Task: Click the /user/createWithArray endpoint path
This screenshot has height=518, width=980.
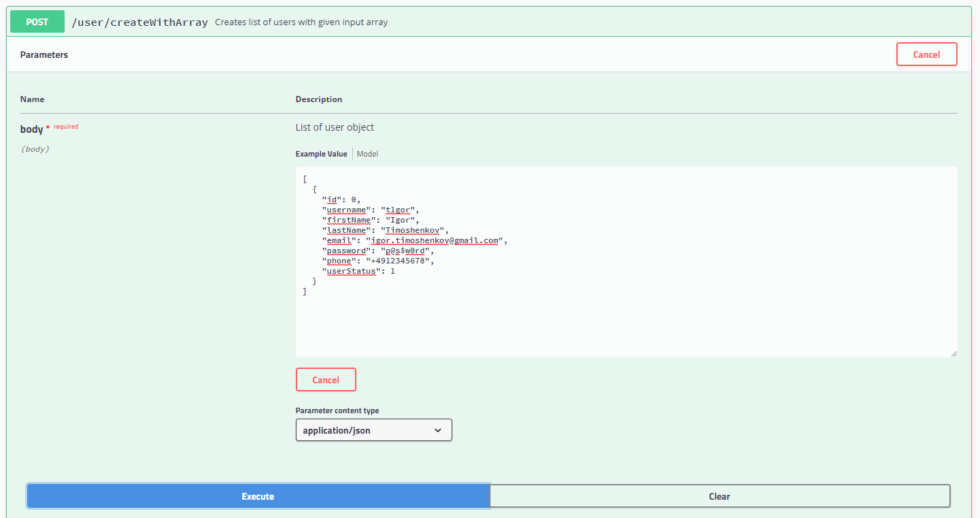Action: click(139, 22)
